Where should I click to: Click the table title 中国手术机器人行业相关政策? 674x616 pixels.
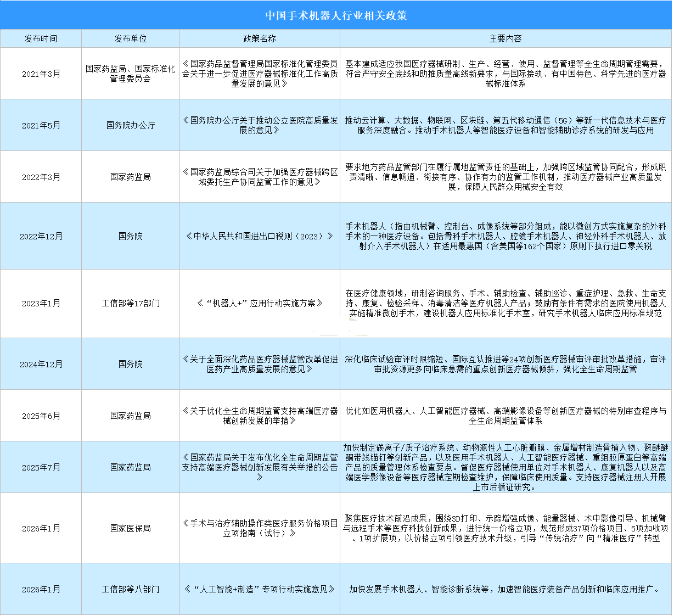click(336, 15)
